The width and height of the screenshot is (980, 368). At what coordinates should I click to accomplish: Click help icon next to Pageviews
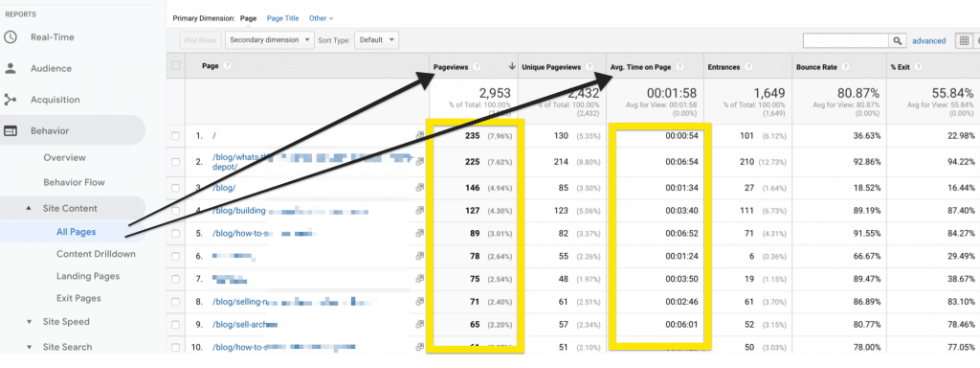[477, 67]
